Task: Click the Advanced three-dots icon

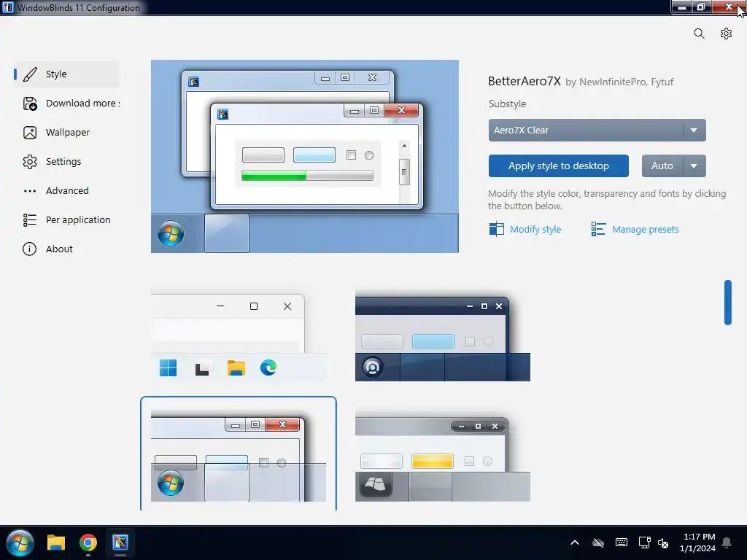Action: pyautogui.click(x=29, y=191)
